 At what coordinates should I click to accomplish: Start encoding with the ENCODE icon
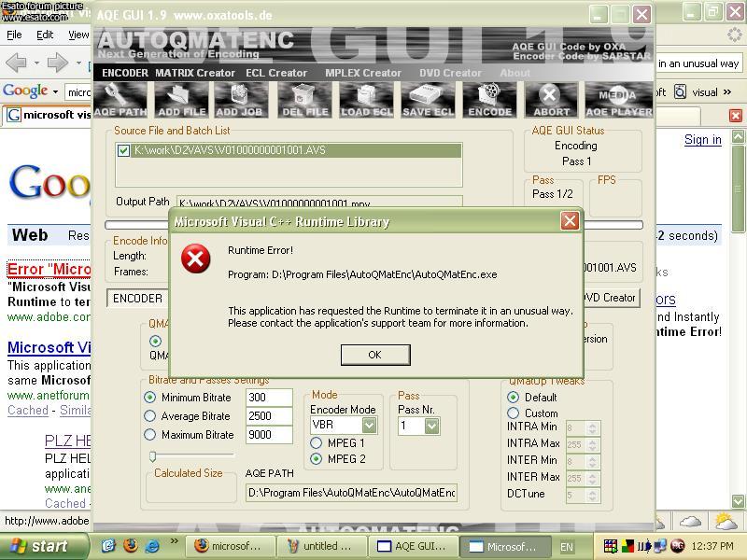click(489, 100)
